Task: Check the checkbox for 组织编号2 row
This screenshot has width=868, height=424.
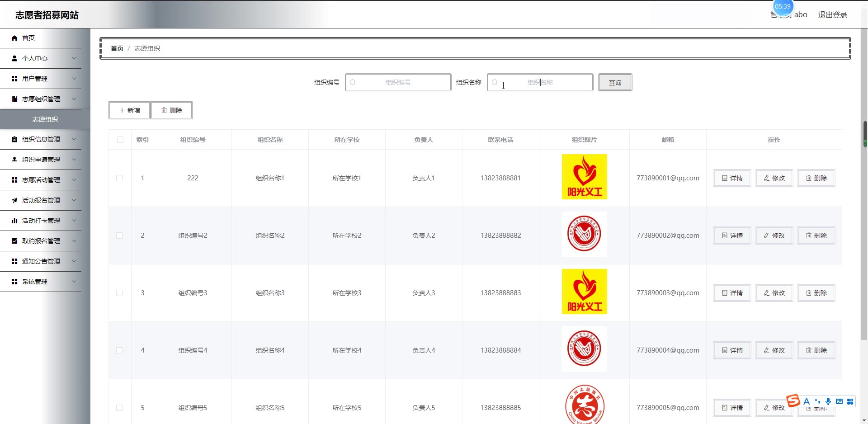Action: click(x=119, y=236)
